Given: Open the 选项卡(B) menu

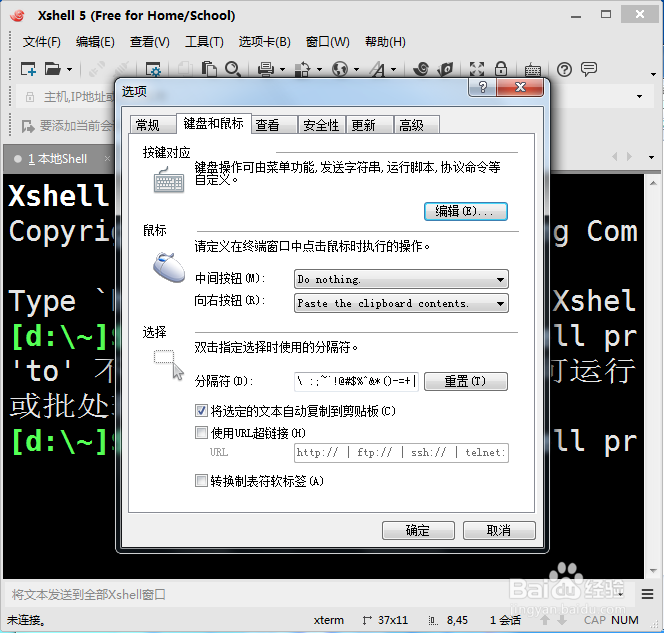Looking at the screenshot, I should point(265,42).
